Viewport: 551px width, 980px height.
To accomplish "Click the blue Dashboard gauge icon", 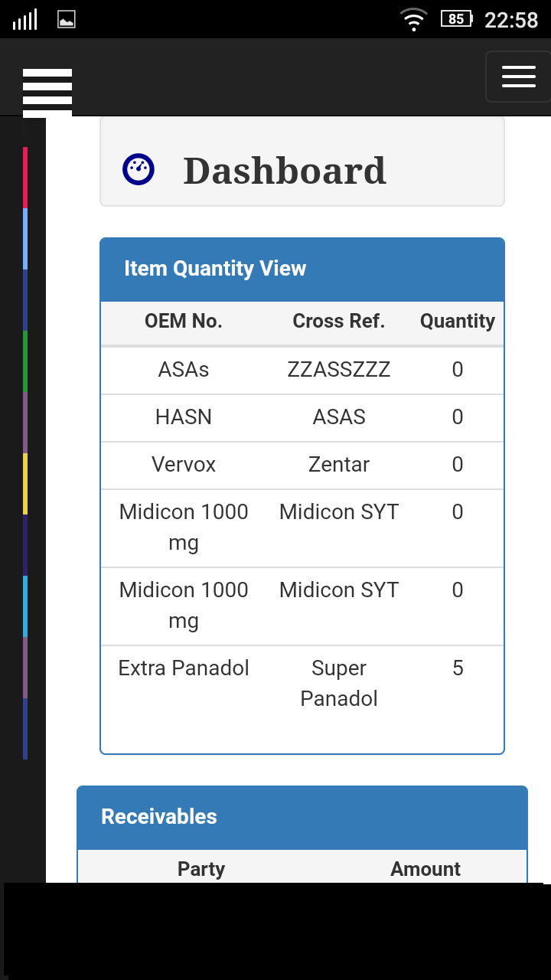I will click(139, 170).
